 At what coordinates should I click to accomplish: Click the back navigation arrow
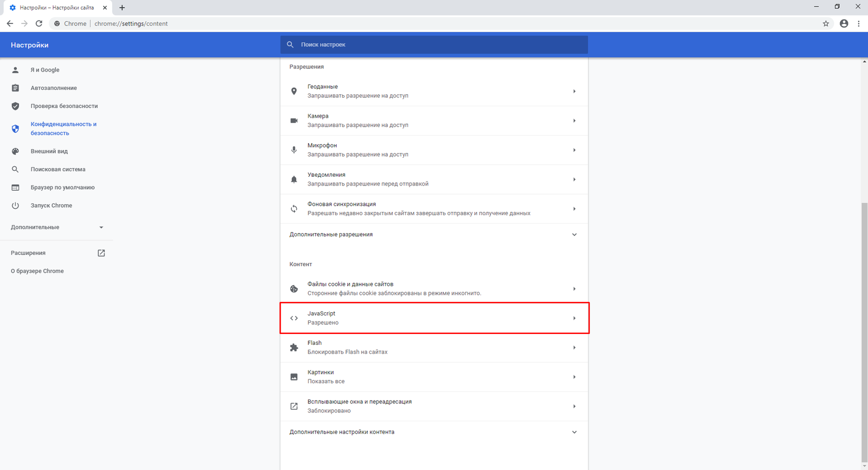tap(10, 23)
